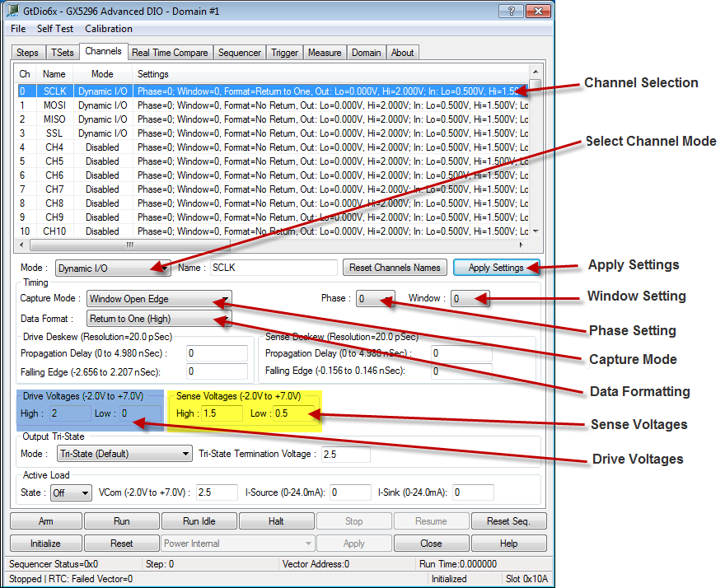This screenshot has height=588, width=725.
Task: Click the Sense Voltages High field
Action: pyautogui.click(x=222, y=413)
